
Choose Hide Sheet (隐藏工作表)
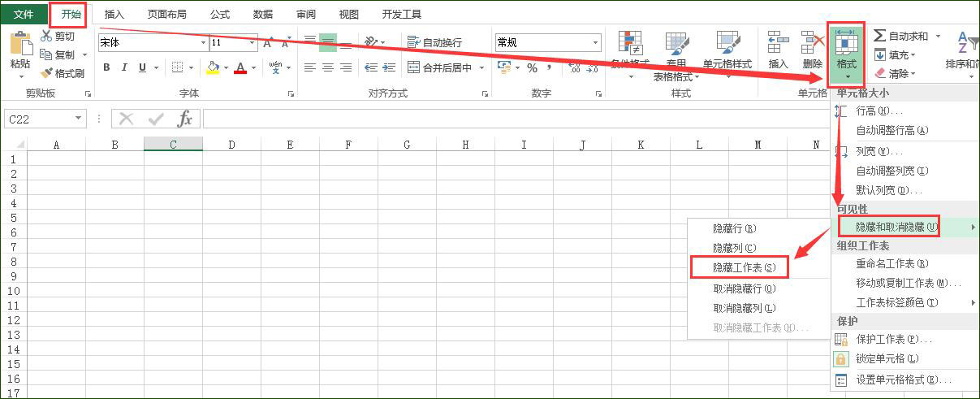pos(745,267)
